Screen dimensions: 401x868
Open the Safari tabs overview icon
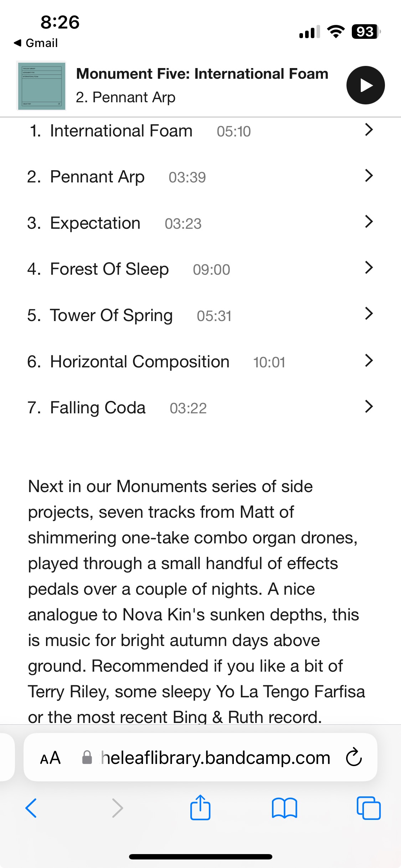pyautogui.click(x=368, y=807)
